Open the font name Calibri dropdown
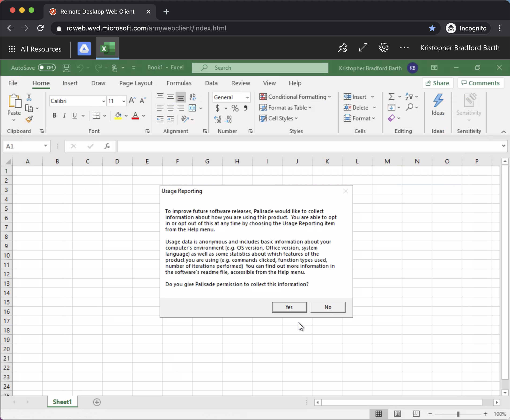The image size is (510, 420). pos(103,101)
